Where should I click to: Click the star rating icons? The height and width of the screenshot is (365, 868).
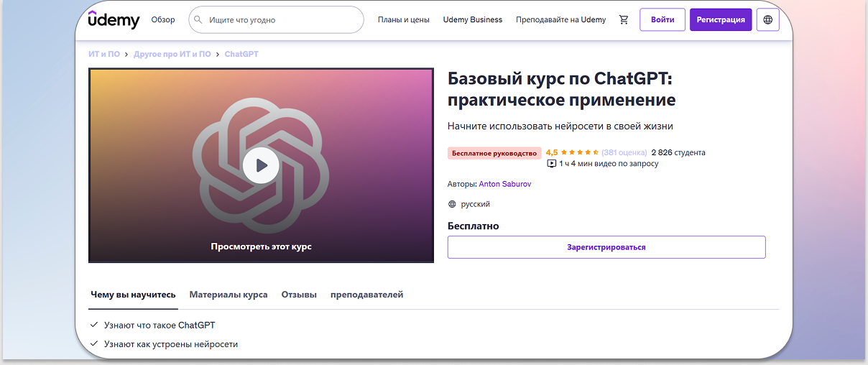point(579,152)
